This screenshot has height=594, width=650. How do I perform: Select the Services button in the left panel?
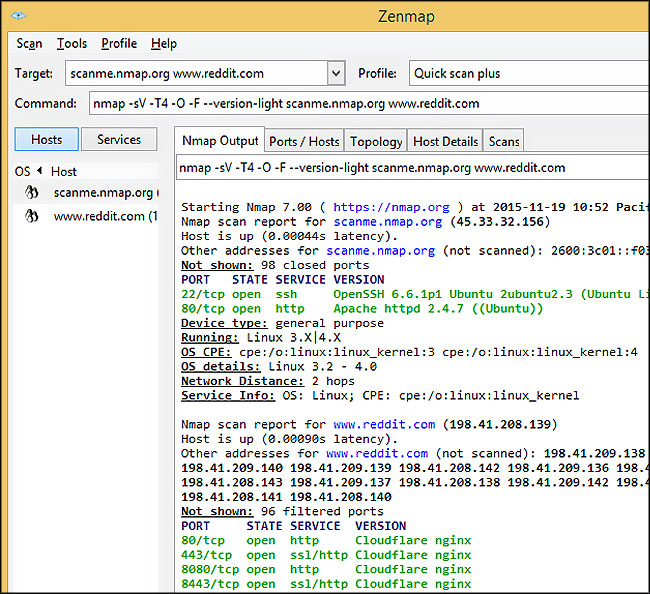119,139
